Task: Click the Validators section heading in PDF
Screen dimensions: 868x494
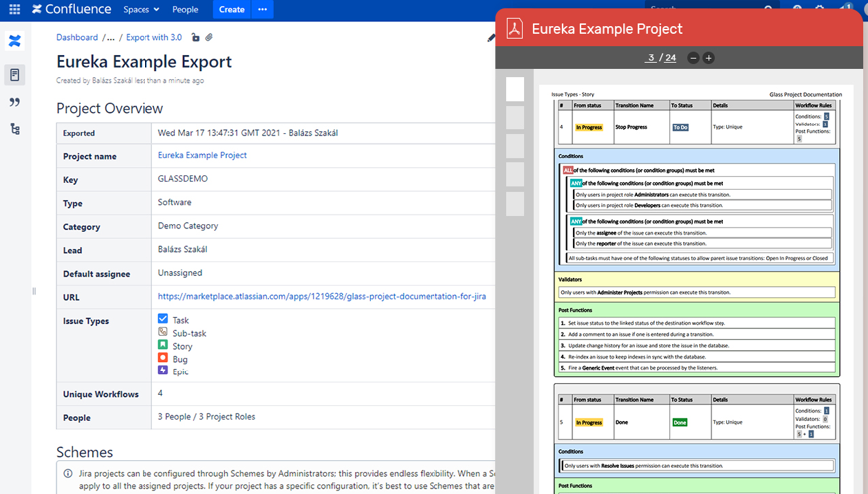Action: [x=570, y=279]
